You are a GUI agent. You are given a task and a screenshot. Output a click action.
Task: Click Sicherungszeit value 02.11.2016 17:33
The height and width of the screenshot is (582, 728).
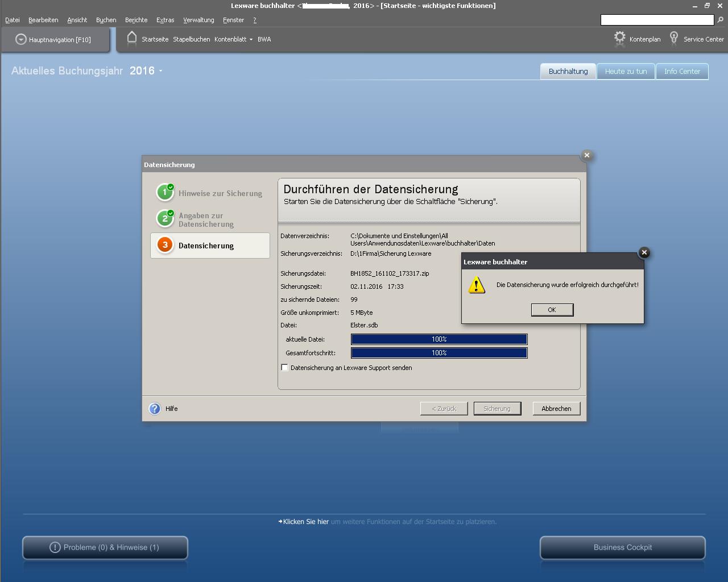[377, 286]
